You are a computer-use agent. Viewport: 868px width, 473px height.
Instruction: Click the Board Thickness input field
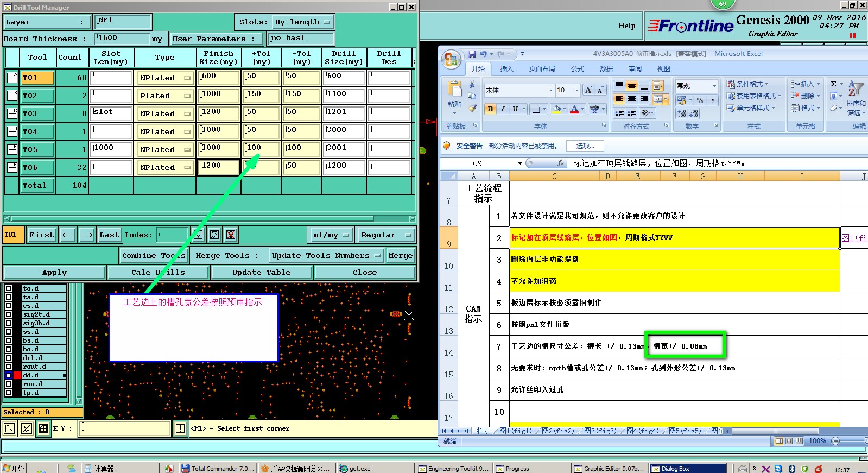122,38
